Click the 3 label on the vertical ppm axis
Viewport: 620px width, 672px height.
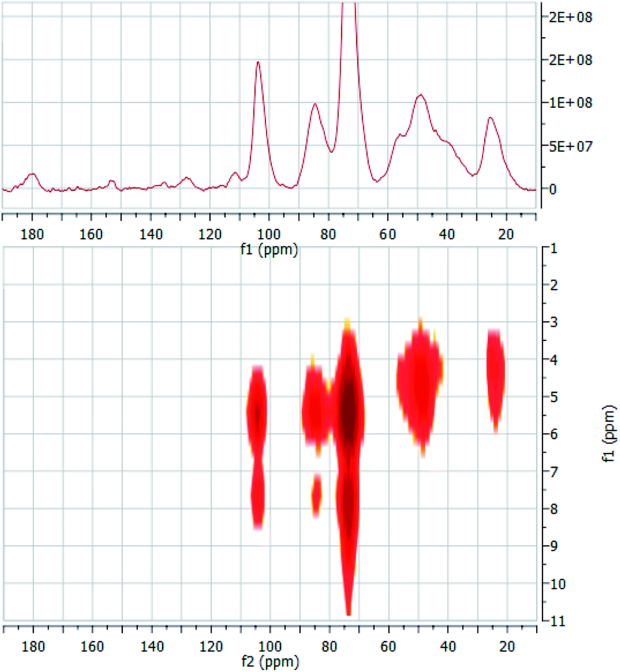tap(554, 322)
